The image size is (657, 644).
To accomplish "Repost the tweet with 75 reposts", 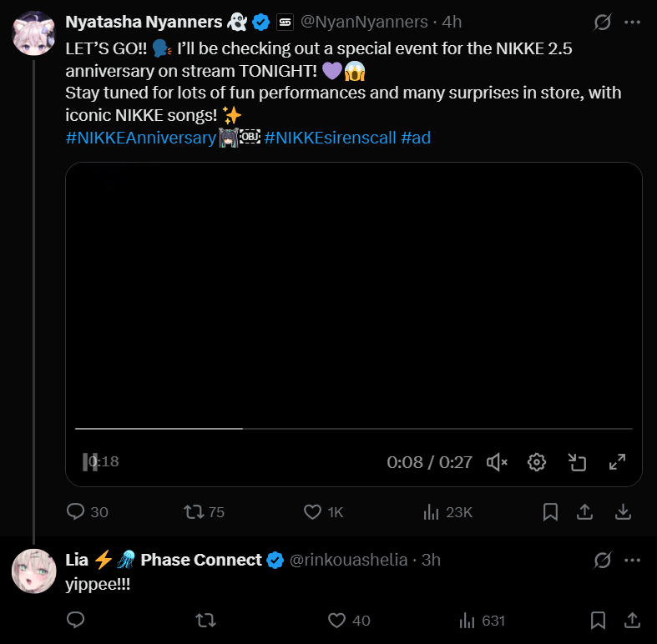I will click(x=194, y=511).
